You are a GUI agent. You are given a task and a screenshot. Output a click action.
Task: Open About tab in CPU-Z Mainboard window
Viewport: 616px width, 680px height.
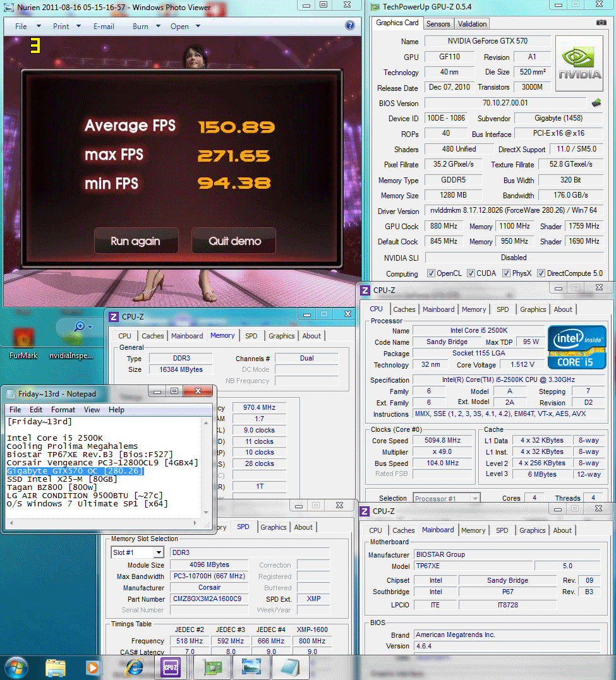pos(562,530)
